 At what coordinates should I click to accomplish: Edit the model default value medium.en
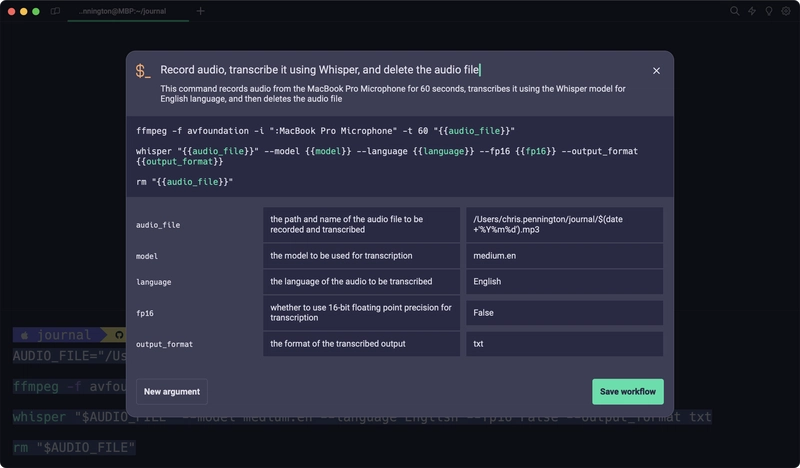coord(564,255)
